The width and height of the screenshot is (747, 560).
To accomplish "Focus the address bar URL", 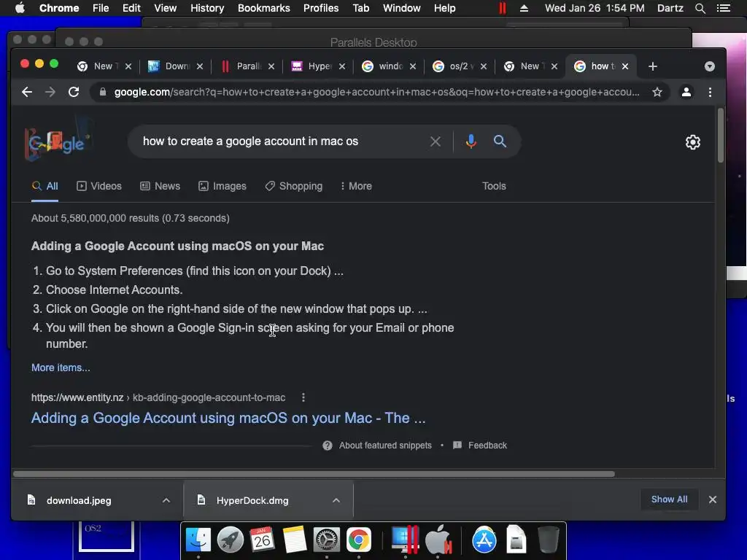I will [x=376, y=92].
